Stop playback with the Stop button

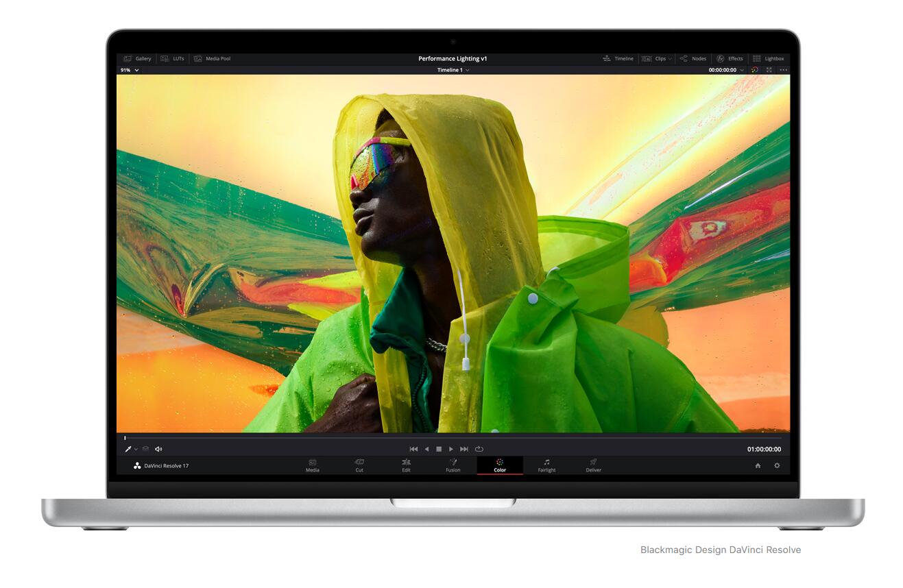439,450
